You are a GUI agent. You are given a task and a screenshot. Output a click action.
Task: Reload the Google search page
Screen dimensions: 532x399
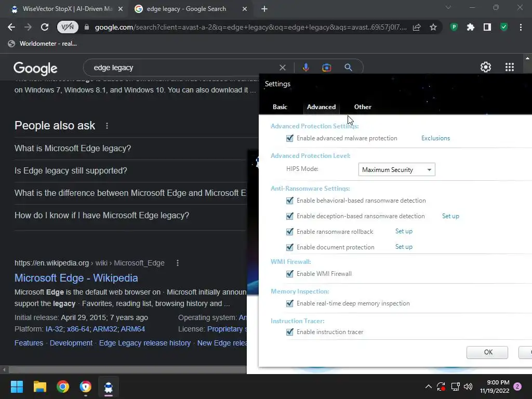45,27
